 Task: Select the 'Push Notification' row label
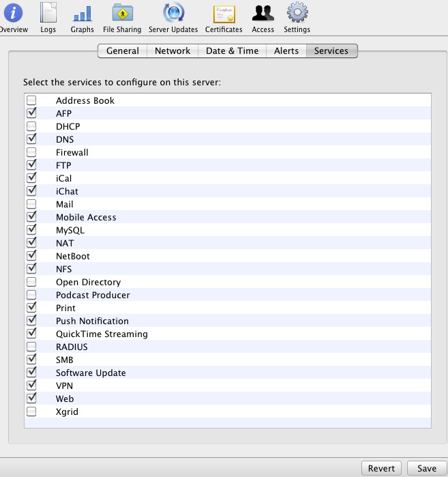click(x=93, y=321)
